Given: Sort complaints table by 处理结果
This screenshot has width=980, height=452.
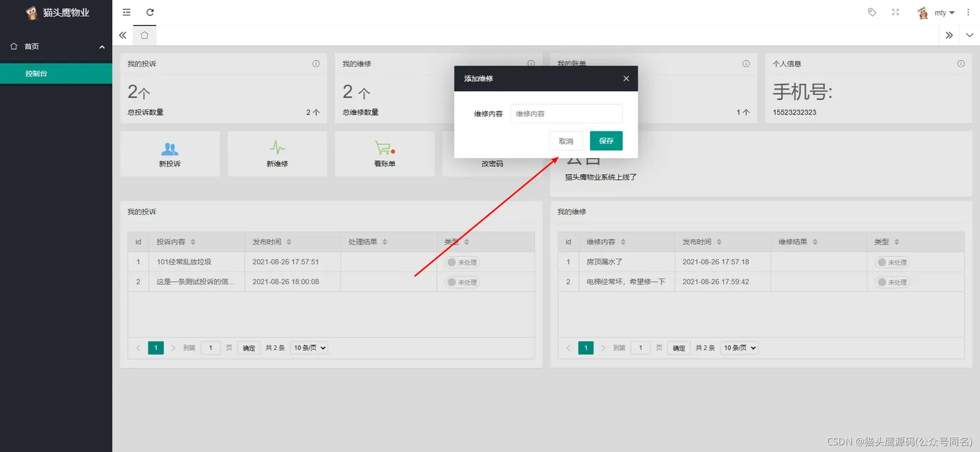Looking at the screenshot, I should (x=384, y=242).
